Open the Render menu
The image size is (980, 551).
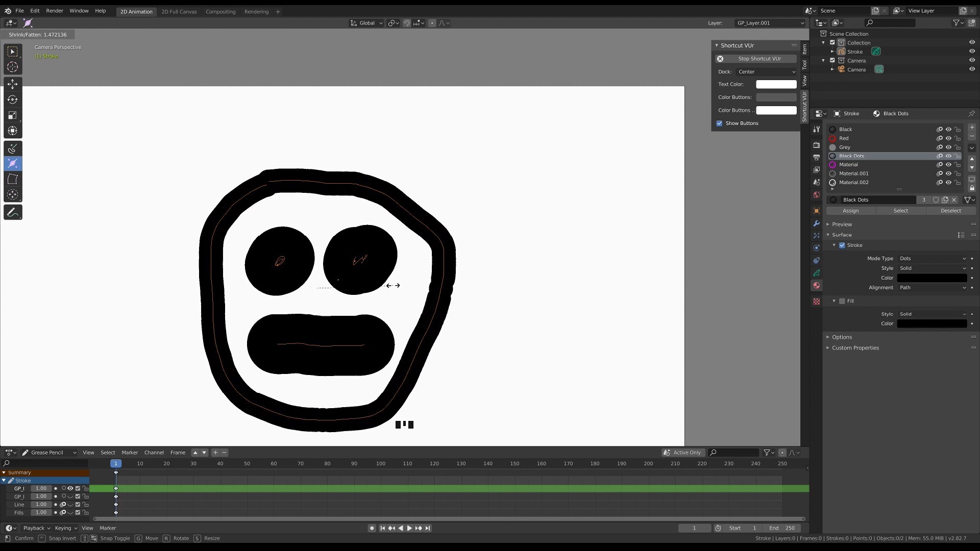(x=55, y=11)
